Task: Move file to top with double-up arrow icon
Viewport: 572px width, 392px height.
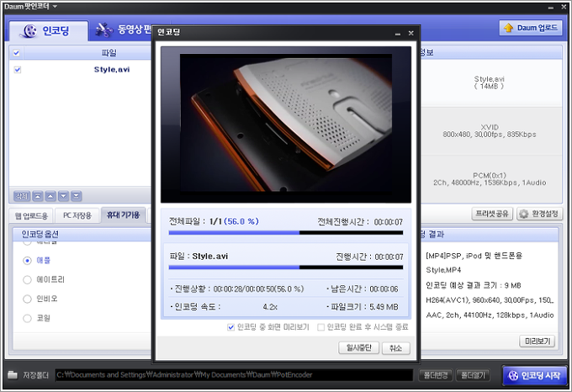Action: tap(38, 196)
